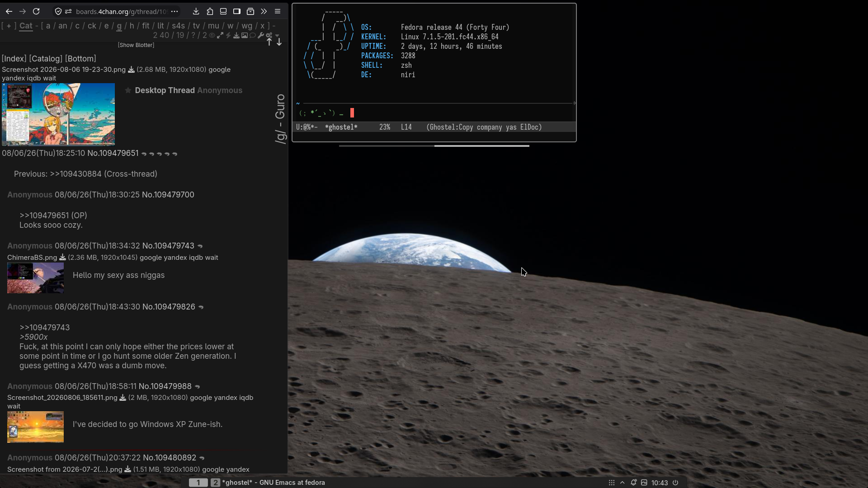Image resolution: width=868 pixels, height=488 pixels.
Task: Click the download icon in 4chan header
Action: [x=236, y=35]
